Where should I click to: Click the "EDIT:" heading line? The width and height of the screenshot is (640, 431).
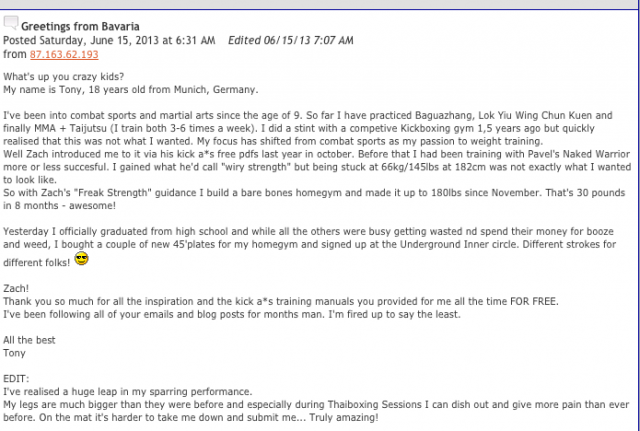[16, 379]
